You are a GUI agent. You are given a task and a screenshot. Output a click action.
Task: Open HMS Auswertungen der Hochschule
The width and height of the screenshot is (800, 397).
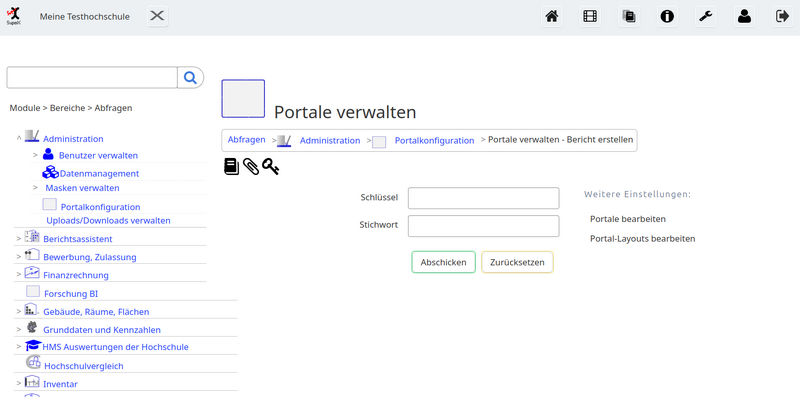coord(116,347)
